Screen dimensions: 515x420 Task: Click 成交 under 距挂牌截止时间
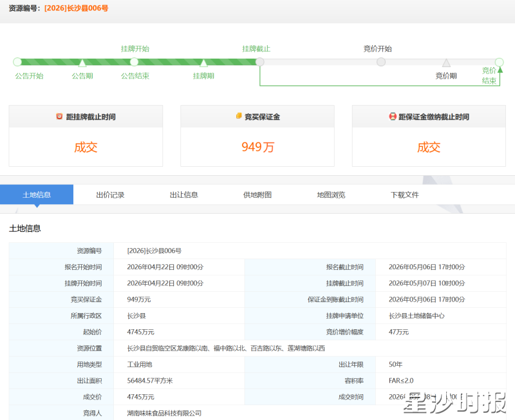pos(86,148)
